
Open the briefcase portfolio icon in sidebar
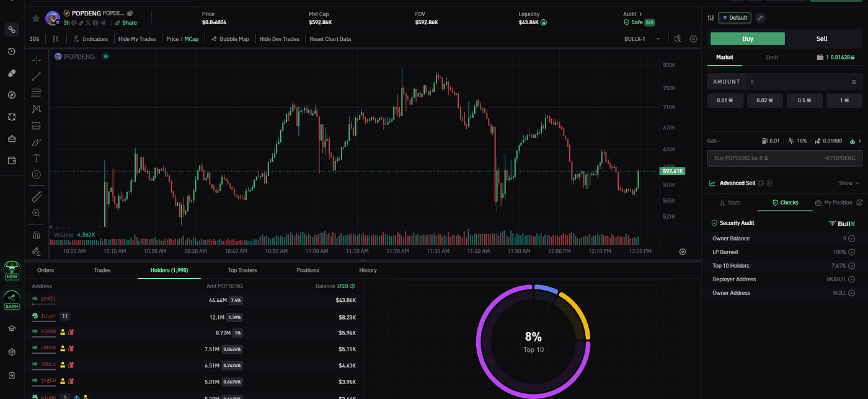pyautogui.click(x=12, y=139)
